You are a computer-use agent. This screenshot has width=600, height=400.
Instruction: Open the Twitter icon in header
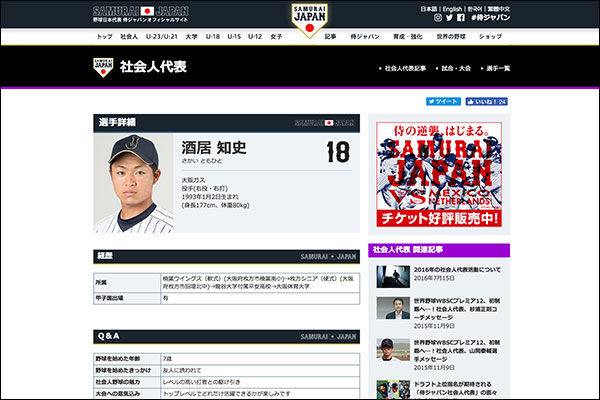(449, 18)
